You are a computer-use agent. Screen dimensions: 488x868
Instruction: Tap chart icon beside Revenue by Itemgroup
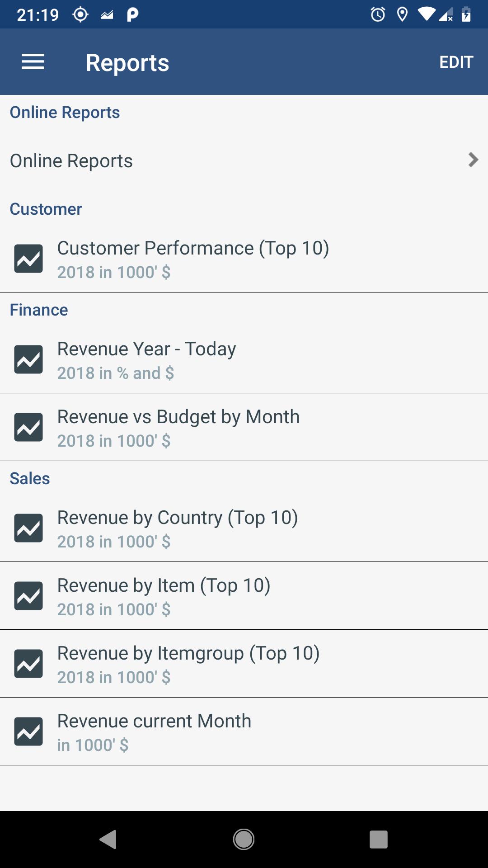(28, 664)
